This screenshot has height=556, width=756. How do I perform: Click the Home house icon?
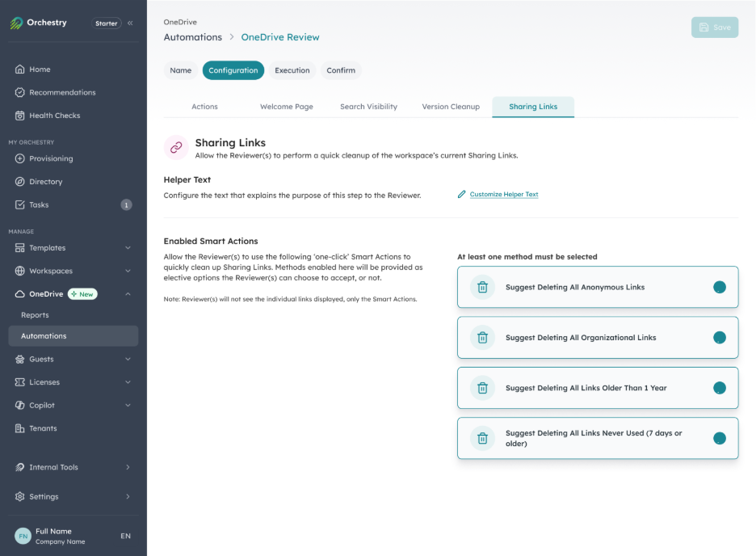19,69
